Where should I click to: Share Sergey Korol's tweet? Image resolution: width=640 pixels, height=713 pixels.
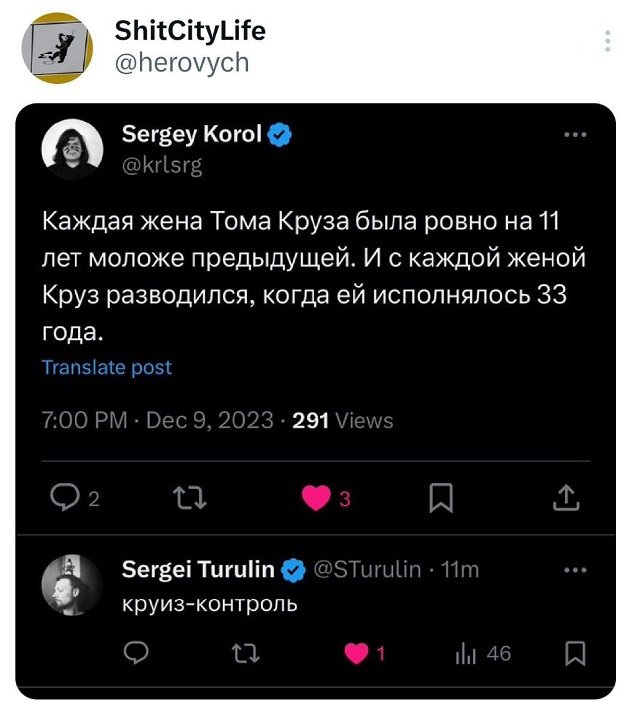(565, 496)
